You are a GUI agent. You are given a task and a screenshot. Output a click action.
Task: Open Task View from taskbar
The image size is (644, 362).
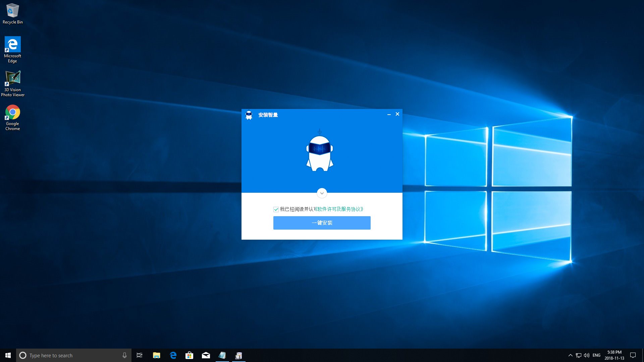pyautogui.click(x=140, y=355)
